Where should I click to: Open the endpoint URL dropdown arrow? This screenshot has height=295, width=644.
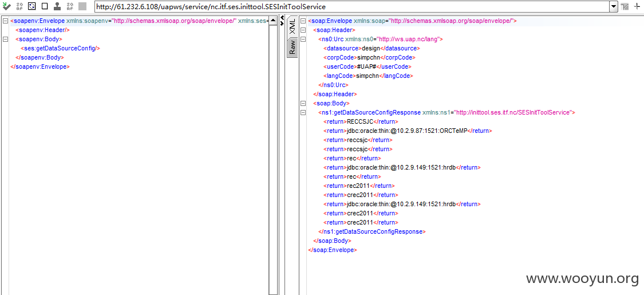(614, 6)
